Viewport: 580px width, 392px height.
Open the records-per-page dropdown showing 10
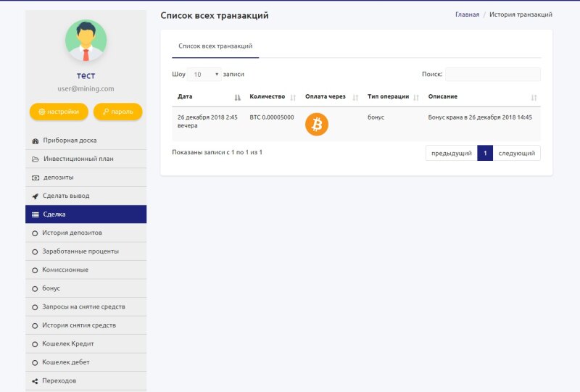[x=204, y=74]
